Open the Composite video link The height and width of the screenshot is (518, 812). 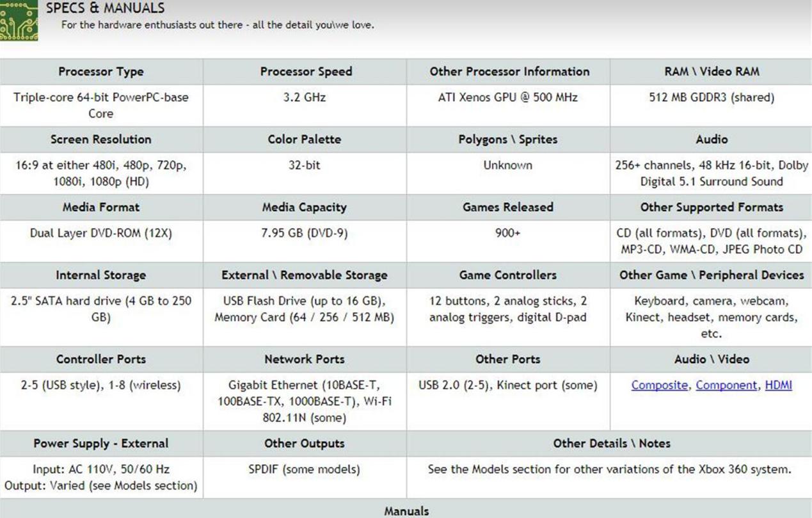(x=660, y=385)
